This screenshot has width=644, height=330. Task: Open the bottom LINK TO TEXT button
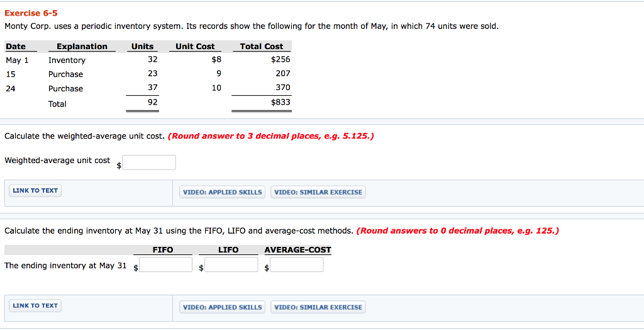pos(35,305)
